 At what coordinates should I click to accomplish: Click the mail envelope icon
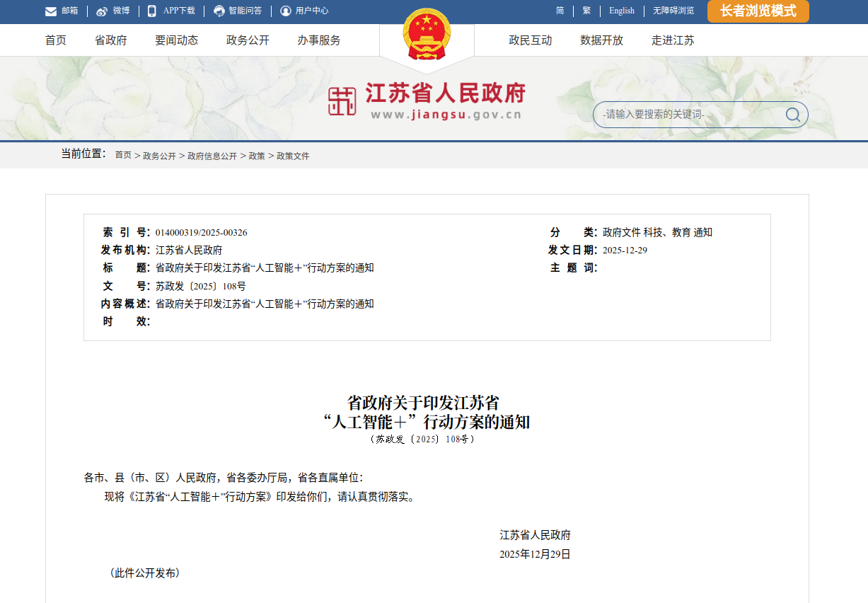point(51,11)
